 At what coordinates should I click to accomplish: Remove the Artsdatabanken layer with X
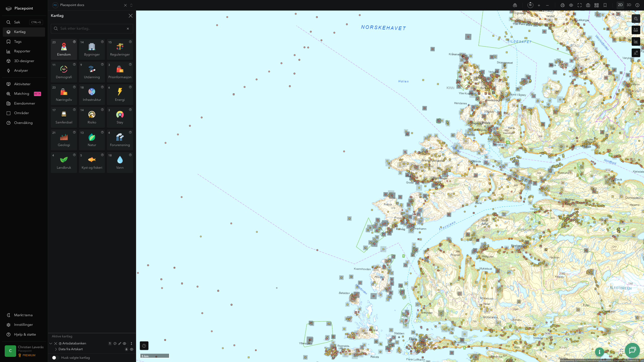point(56,343)
